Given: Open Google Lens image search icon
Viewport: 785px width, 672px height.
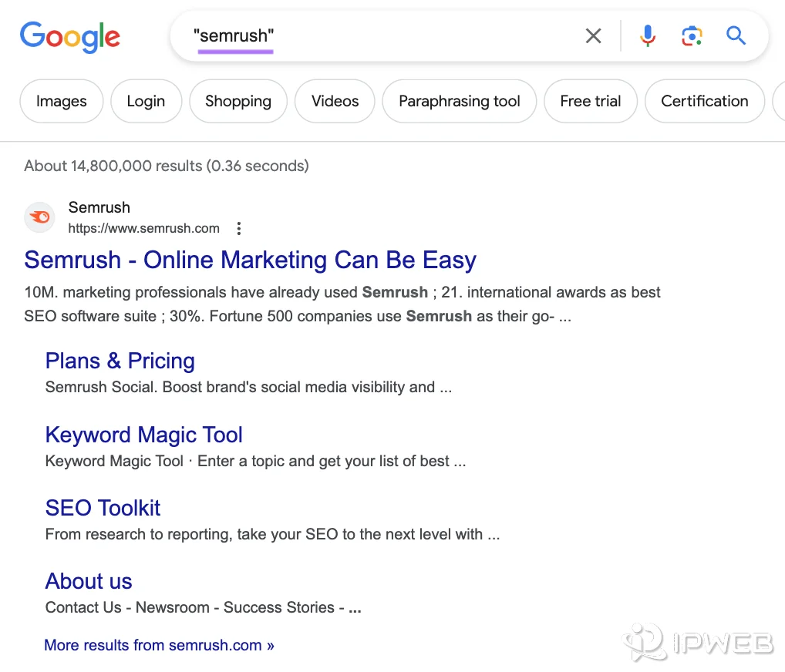Looking at the screenshot, I should (x=692, y=36).
